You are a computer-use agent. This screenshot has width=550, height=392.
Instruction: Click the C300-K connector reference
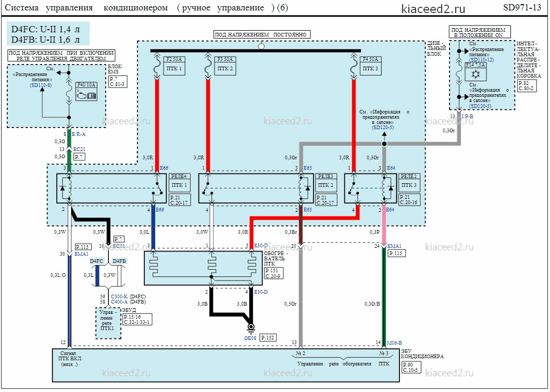[x=119, y=297]
